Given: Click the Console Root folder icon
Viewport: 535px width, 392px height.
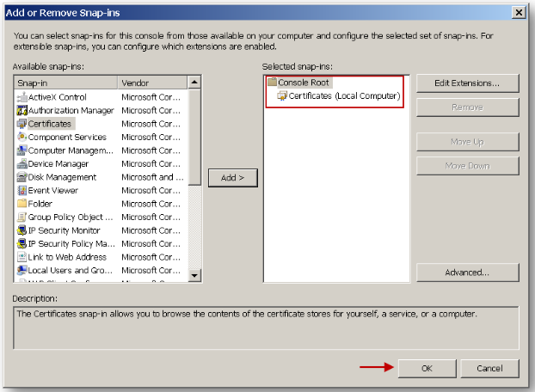Looking at the screenshot, I should point(273,83).
